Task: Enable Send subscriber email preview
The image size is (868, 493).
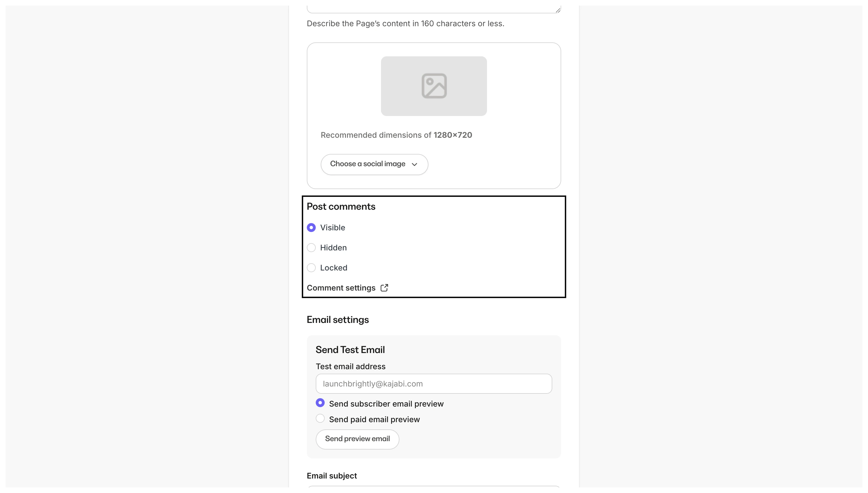Action: [x=320, y=403]
